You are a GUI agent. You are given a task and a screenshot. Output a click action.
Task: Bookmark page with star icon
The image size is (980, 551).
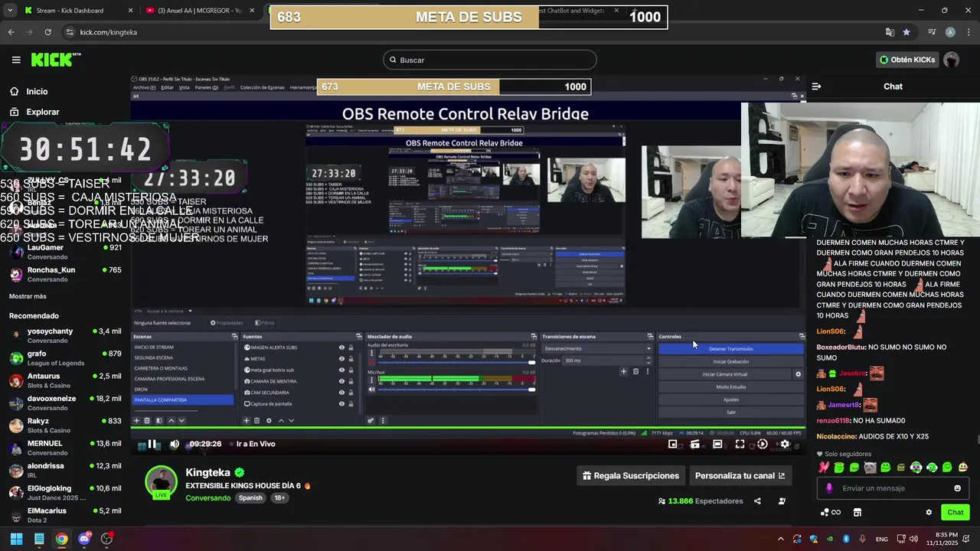pos(906,32)
